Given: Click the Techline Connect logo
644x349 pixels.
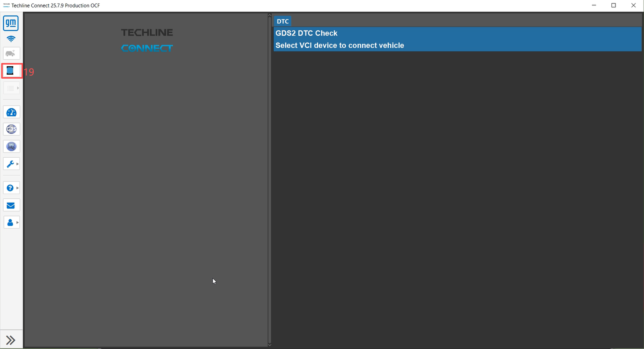Looking at the screenshot, I should point(147,40).
